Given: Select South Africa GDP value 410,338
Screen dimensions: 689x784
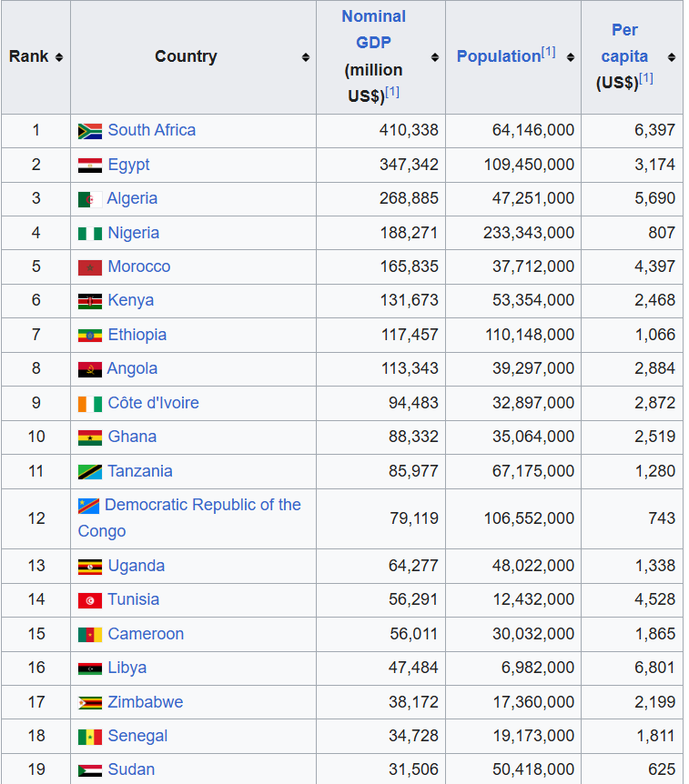Looking at the screenshot, I should pos(409,130).
